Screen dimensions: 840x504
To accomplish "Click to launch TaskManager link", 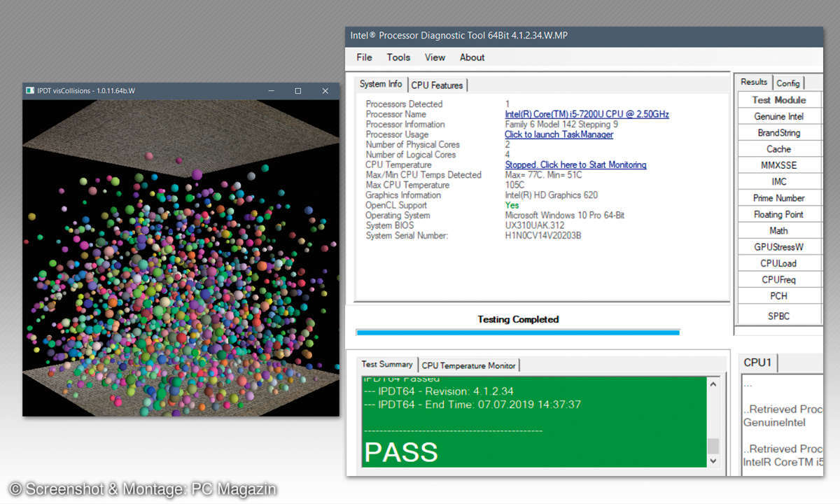I will 559,134.
